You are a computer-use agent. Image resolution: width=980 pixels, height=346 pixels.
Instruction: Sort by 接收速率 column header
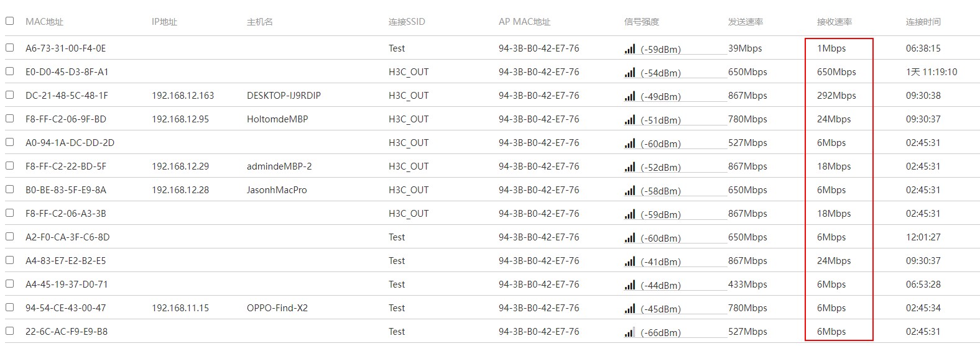coord(834,22)
